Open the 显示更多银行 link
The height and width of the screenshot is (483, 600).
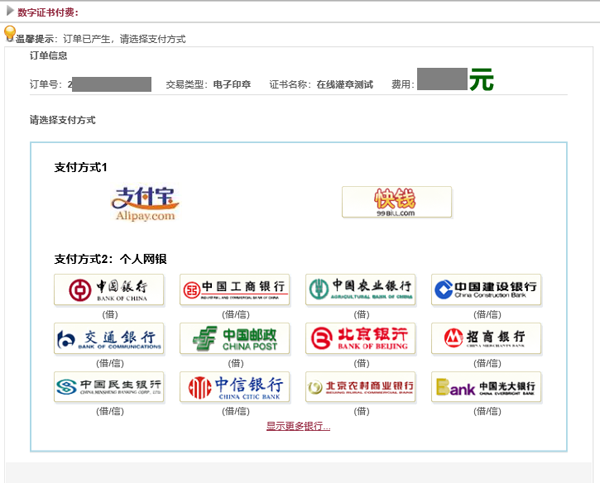click(298, 426)
